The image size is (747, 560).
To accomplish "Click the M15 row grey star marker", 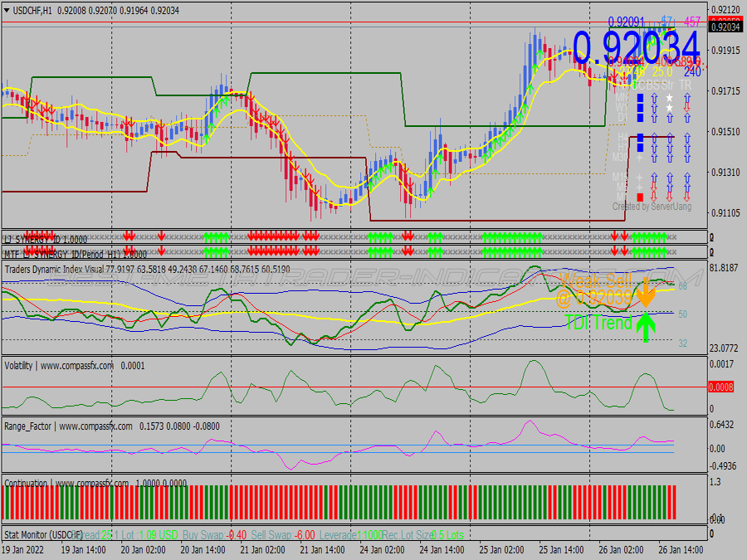I will tap(640, 178).
